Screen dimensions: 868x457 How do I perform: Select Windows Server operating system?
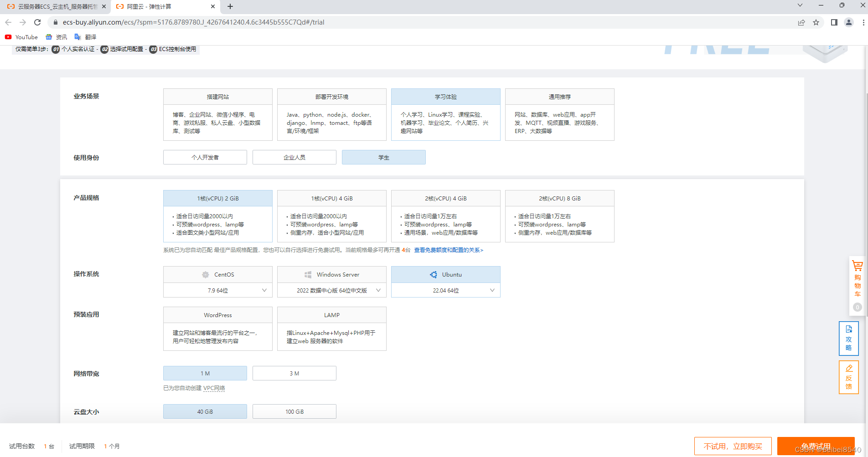(x=332, y=274)
